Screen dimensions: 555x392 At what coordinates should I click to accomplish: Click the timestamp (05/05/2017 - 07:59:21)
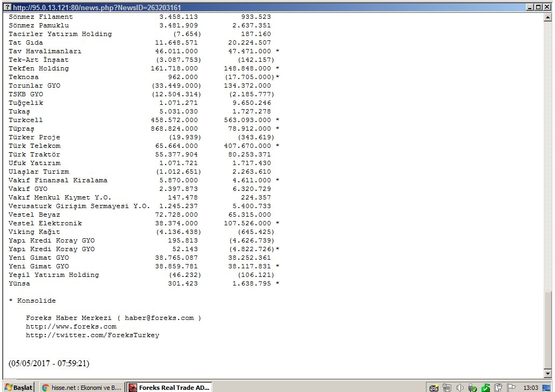click(x=49, y=364)
